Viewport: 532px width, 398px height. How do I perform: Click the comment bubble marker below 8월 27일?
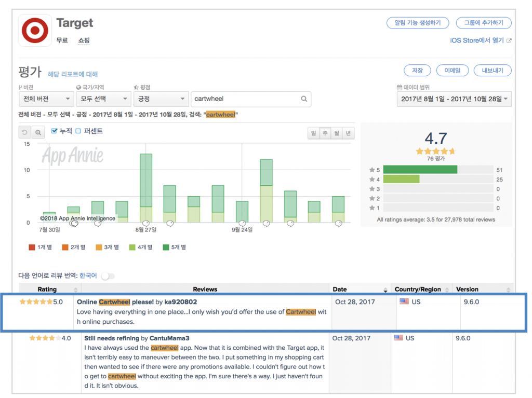146,223
